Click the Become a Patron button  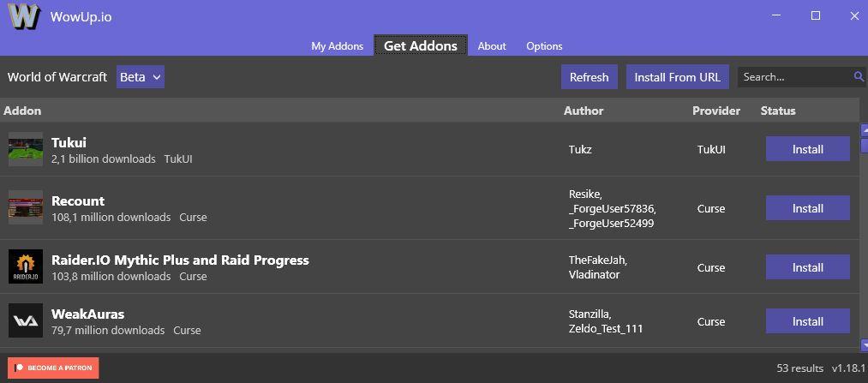tap(53, 368)
